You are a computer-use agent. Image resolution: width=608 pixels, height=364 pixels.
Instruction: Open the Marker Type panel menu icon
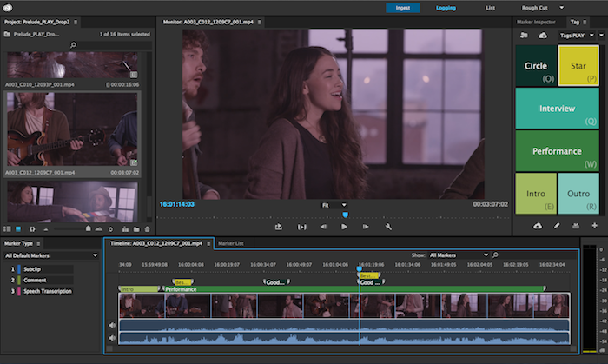click(x=38, y=243)
